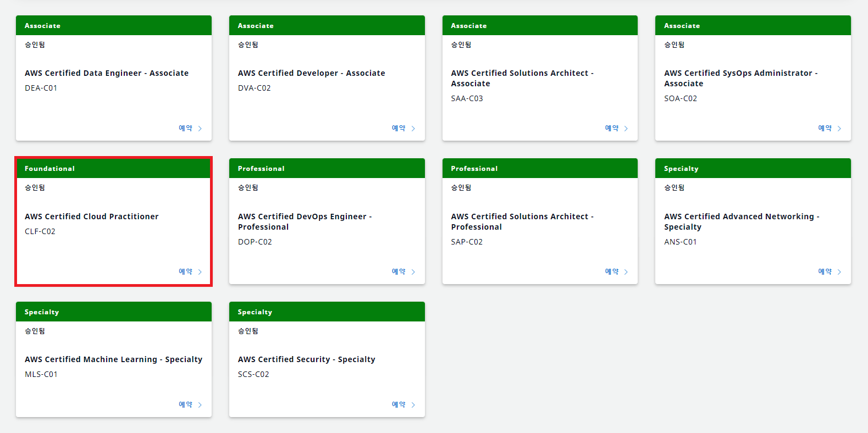Select AWS Certified Machine Learning - Specialty title
The width and height of the screenshot is (868, 433).
pyautogui.click(x=114, y=359)
